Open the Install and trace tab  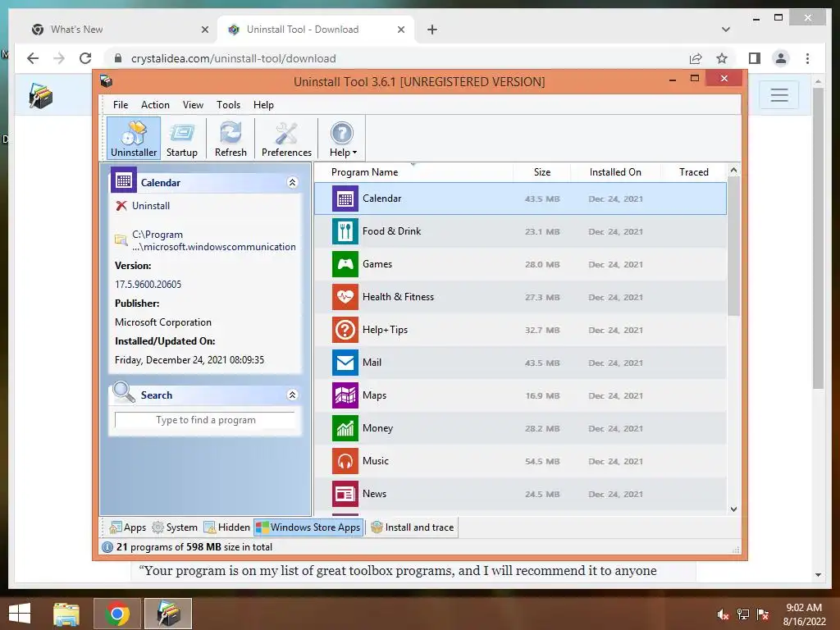(x=413, y=527)
